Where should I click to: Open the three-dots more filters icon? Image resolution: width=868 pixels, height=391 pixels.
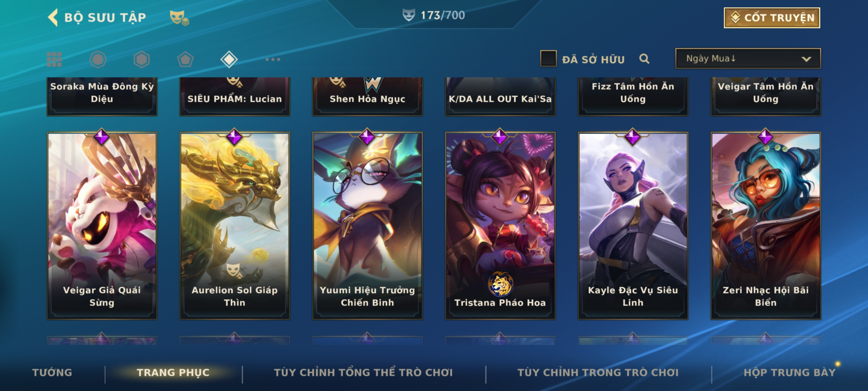pyautogui.click(x=273, y=59)
